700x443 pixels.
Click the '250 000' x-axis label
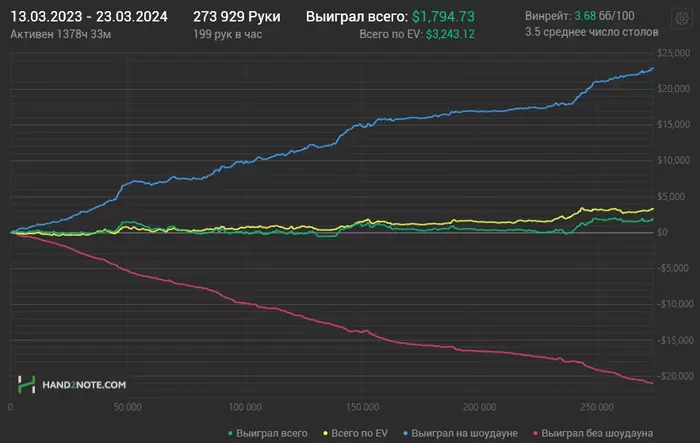(x=597, y=407)
